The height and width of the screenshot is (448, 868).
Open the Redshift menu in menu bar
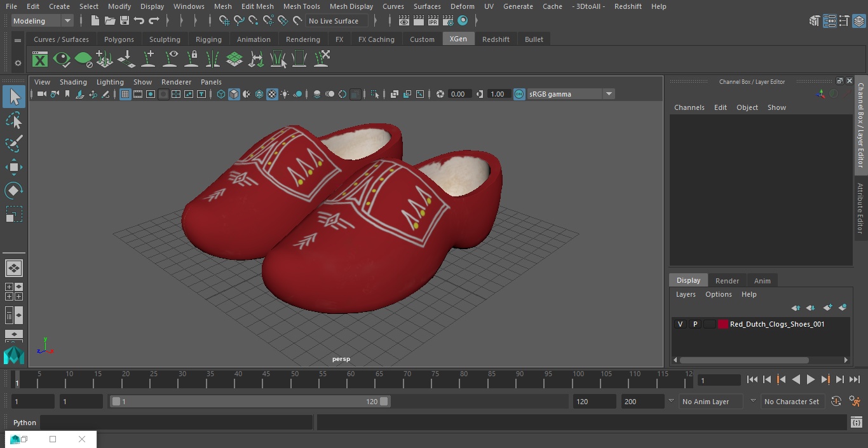tap(628, 6)
